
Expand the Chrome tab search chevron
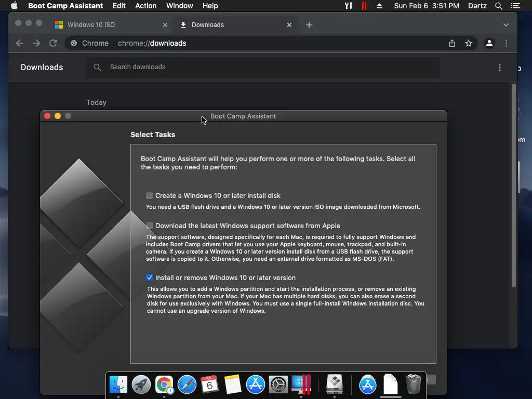coord(506,25)
